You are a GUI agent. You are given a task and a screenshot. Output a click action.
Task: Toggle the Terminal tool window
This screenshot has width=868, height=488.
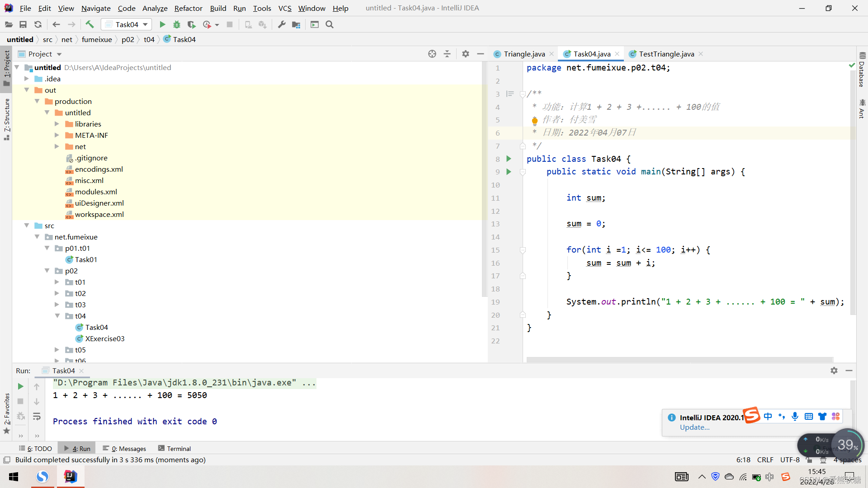pyautogui.click(x=175, y=448)
